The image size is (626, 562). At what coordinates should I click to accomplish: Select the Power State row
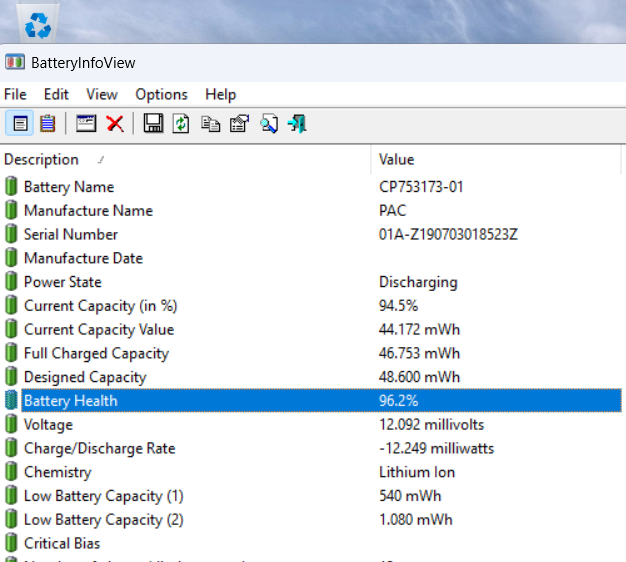313,281
